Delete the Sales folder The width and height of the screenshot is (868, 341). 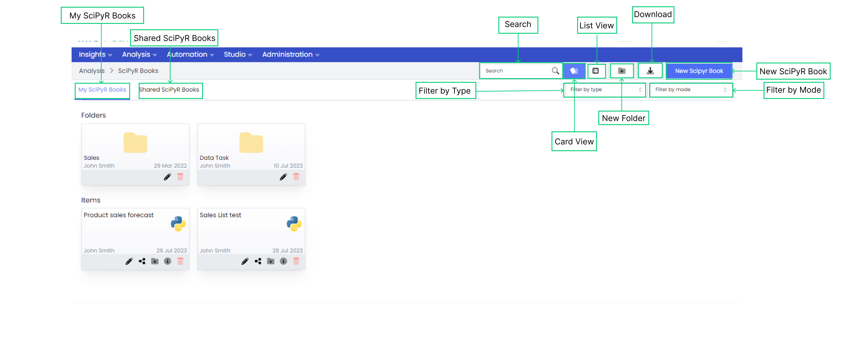pos(180,177)
